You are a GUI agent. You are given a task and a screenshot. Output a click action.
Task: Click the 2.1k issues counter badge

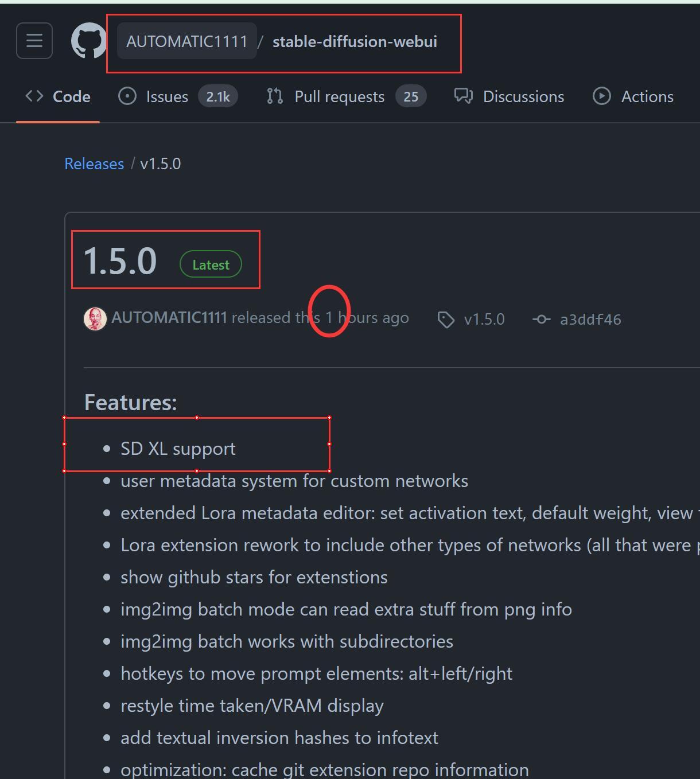pyautogui.click(x=218, y=96)
